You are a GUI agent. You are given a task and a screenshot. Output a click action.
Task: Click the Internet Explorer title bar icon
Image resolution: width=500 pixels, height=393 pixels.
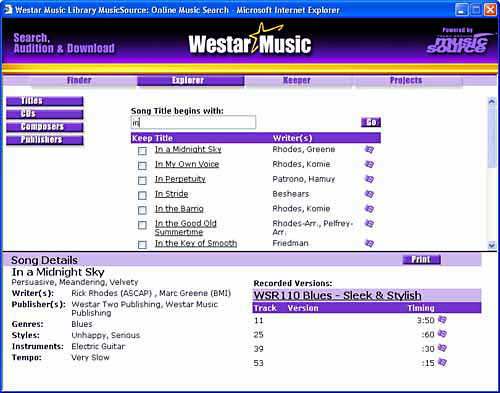coord(8,10)
